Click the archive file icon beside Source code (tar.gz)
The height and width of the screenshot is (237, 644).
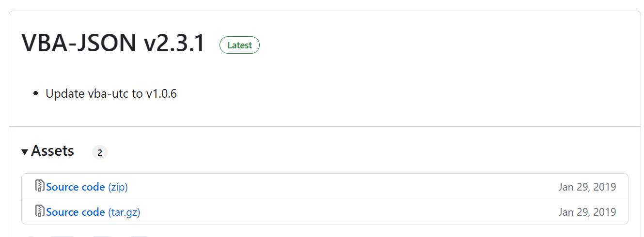(x=40, y=211)
